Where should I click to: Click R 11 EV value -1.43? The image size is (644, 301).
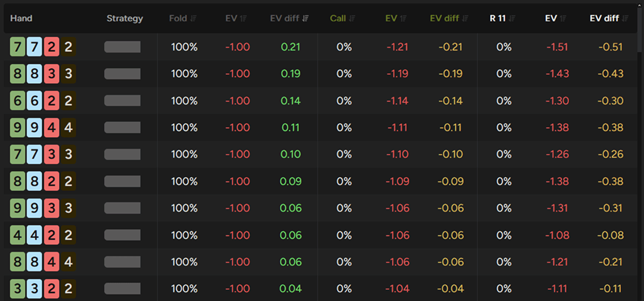pyautogui.click(x=557, y=74)
